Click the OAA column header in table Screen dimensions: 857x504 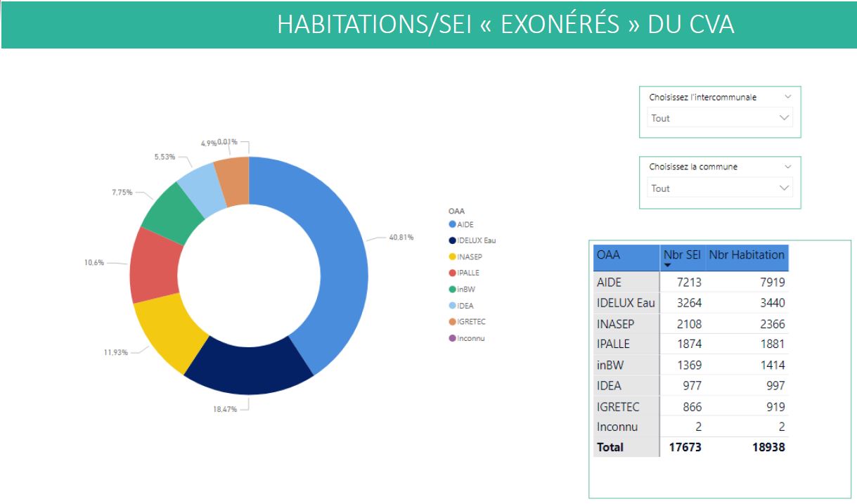coord(626,257)
